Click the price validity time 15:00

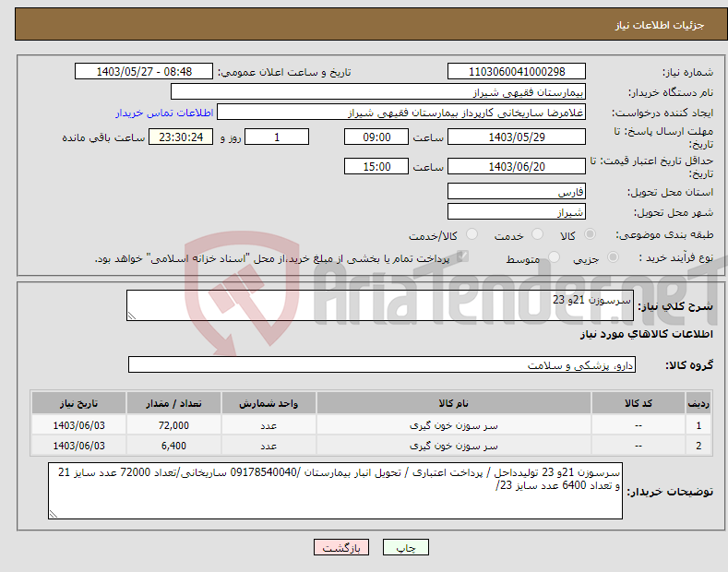[x=376, y=166]
